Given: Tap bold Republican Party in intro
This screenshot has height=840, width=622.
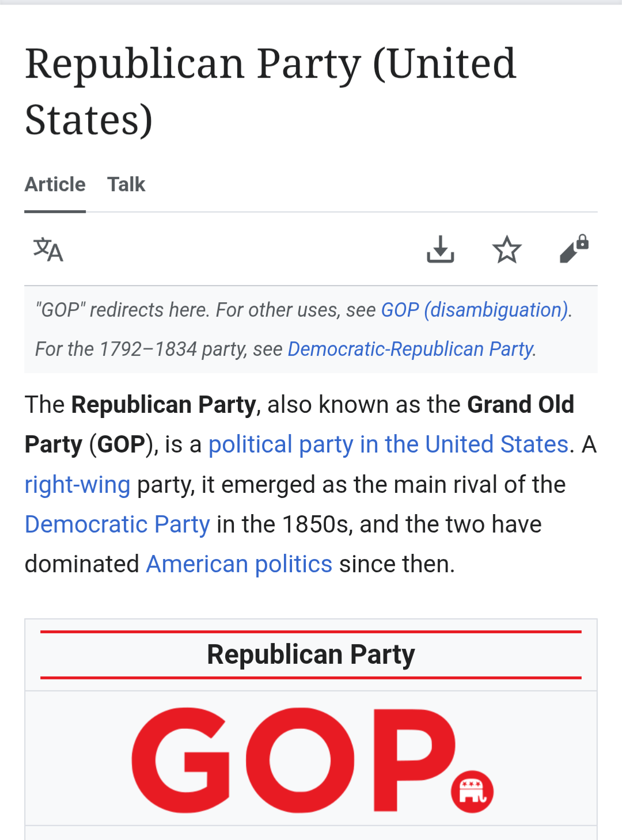Looking at the screenshot, I should tap(164, 405).
